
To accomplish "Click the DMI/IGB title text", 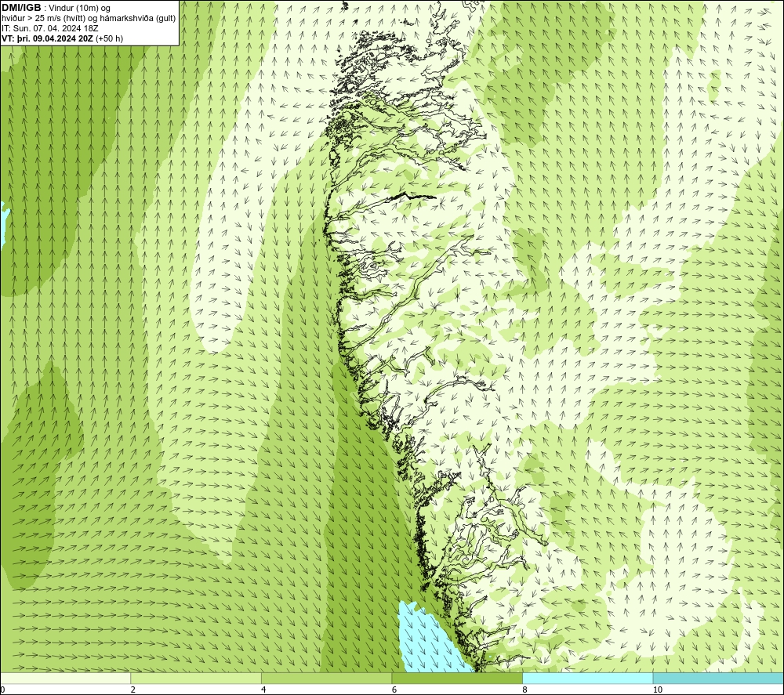I will pos(21,8).
